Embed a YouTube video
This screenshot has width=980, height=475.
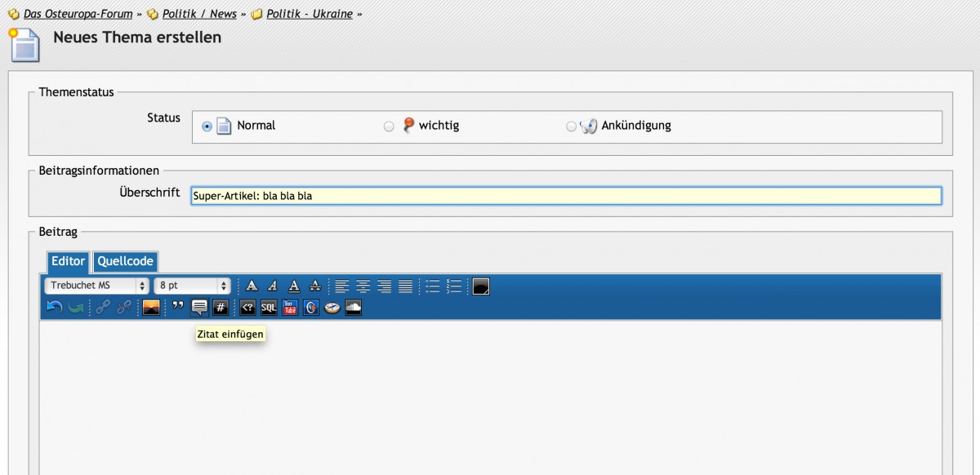(290, 308)
